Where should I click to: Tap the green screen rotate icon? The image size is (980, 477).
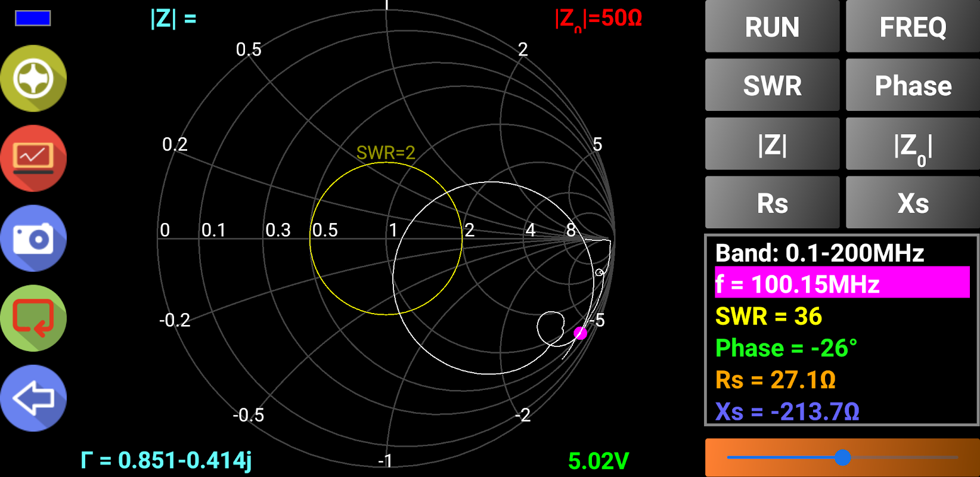click(x=33, y=318)
